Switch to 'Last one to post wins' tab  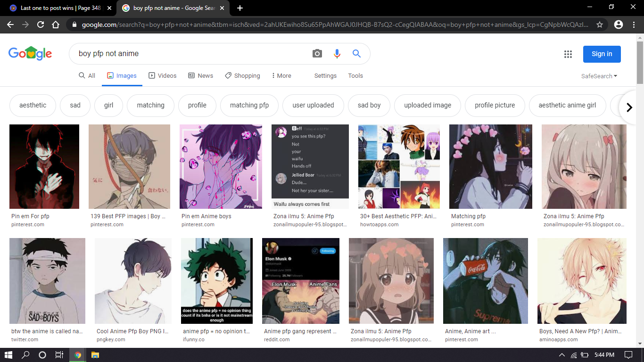pyautogui.click(x=60, y=8)
